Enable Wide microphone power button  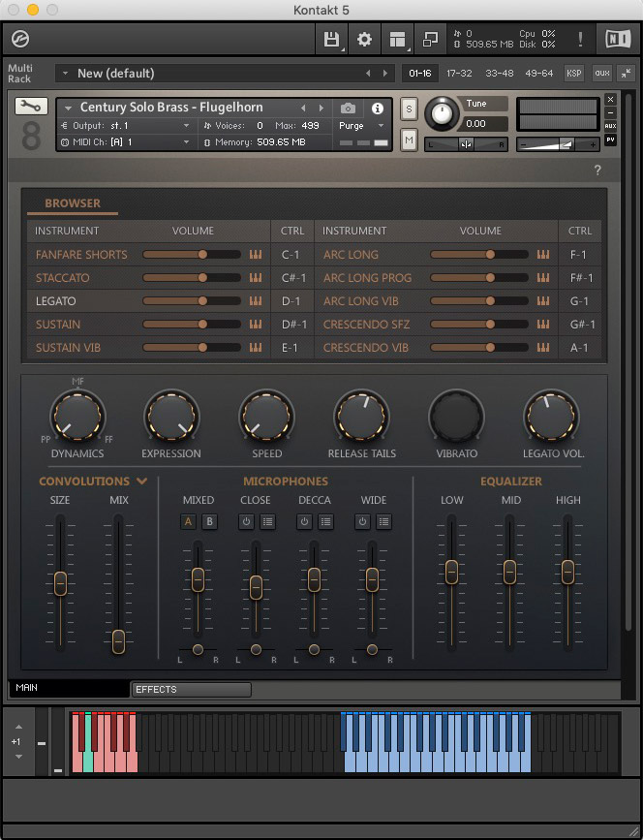362,522
